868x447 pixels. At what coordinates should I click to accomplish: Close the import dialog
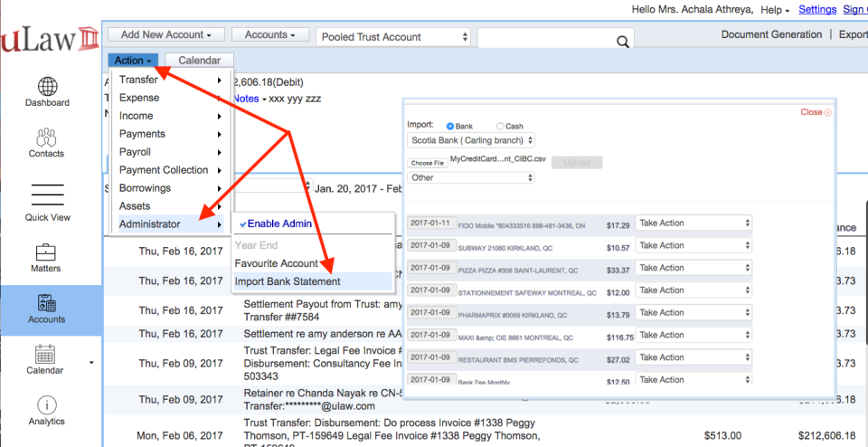pyautogui.click(x=816, y=112)
